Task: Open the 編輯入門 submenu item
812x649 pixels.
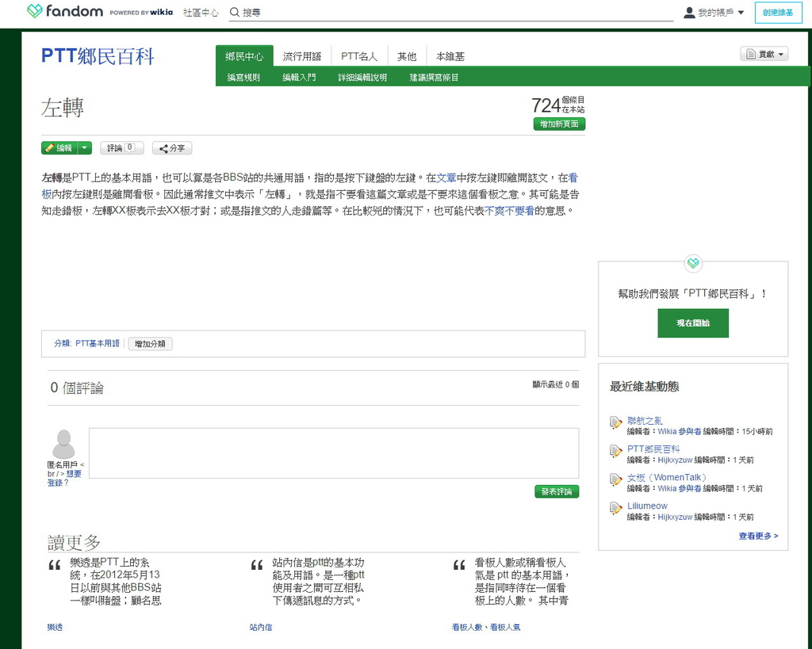Action: click(x=299, y=78)
